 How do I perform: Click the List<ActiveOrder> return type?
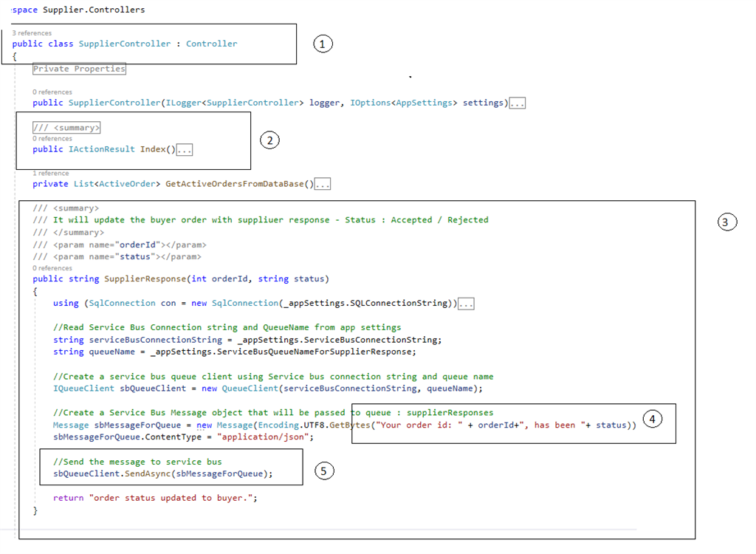pyautogui.click(x=117, y=184)
